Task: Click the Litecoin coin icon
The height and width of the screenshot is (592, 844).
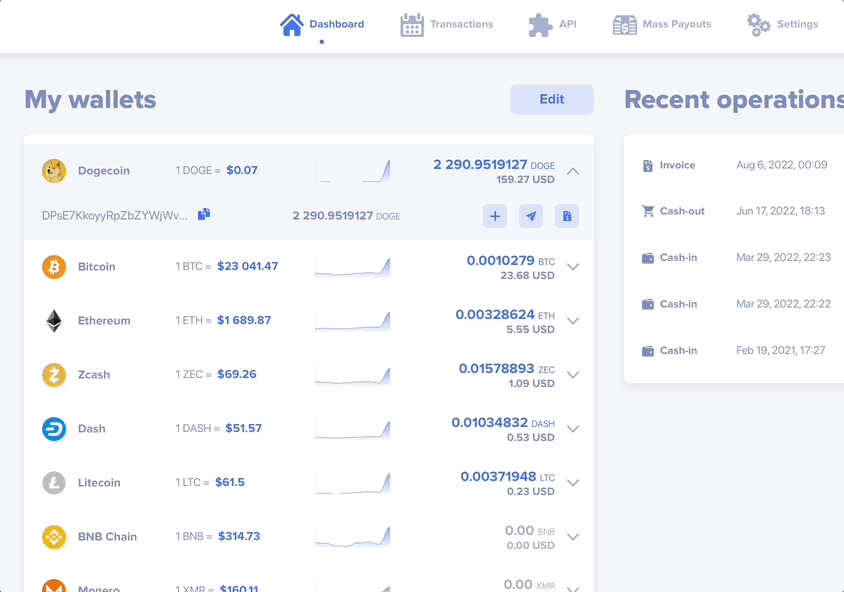Action: click(54, 483)
